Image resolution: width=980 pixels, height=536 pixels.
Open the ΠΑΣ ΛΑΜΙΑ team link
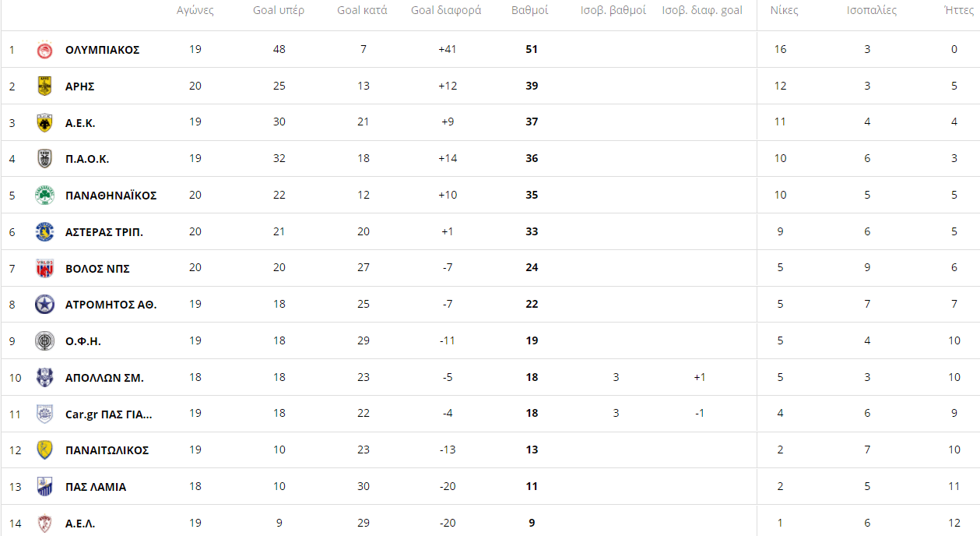96,487
